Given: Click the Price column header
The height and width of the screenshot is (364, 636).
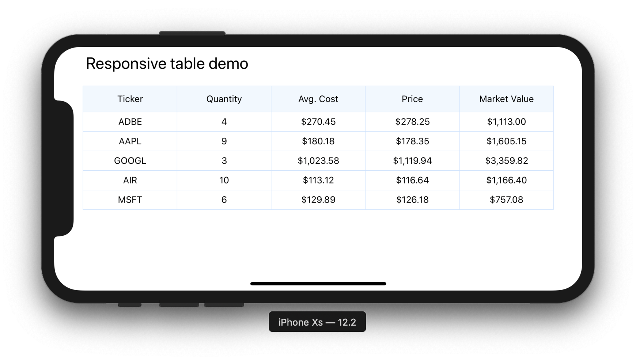Looking at the screenshot, I should tap(412, 99).
